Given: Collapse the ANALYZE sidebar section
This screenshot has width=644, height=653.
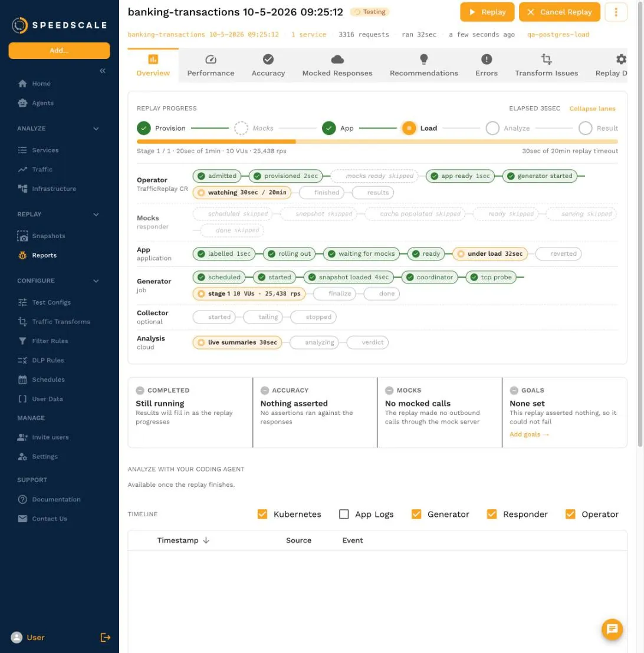Looking at the screenshot, I should [x=96, y=128].
